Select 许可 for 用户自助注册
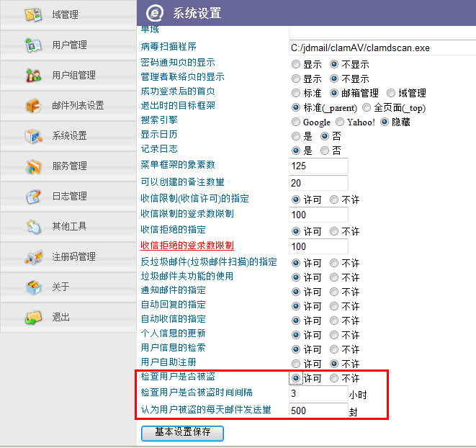 click(x=296, y=364)
